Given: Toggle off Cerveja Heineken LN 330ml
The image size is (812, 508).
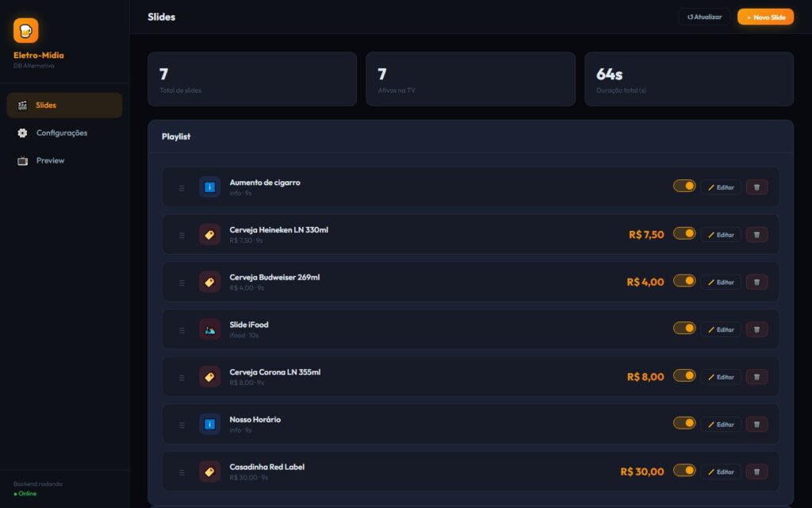Looking at the screenshot, I should point(684,233).
